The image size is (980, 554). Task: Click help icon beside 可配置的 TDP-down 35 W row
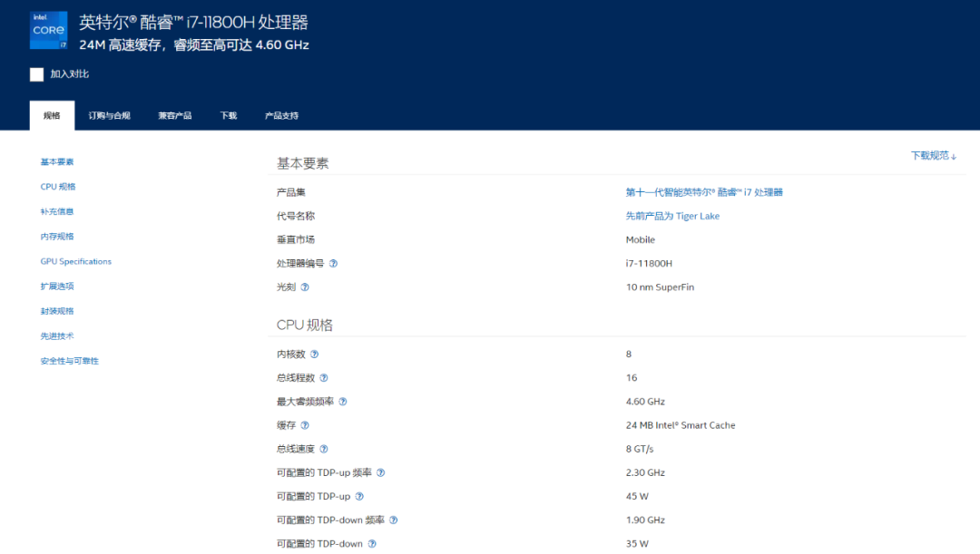(372, 544)
